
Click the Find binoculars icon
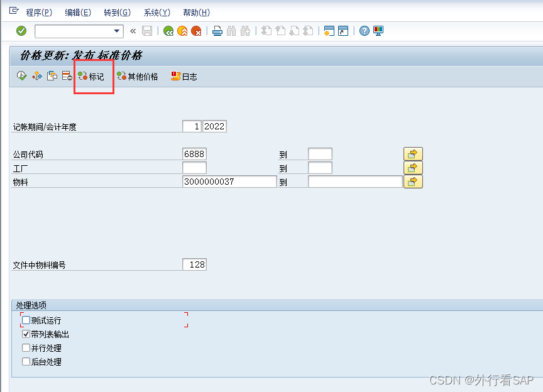tap(231, 31)
